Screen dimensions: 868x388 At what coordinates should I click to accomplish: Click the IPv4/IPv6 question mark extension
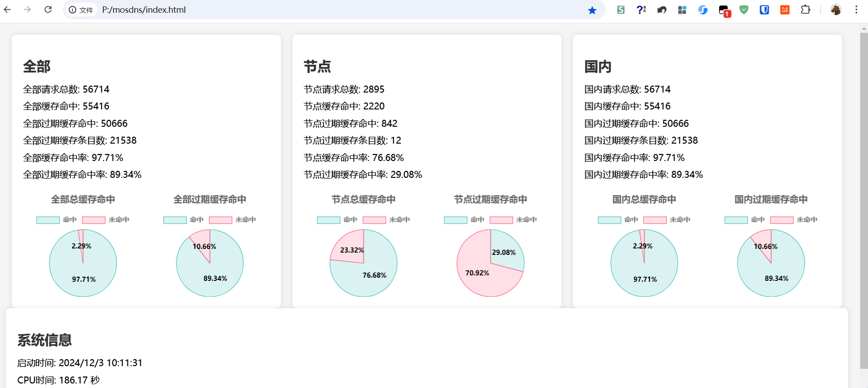(641, 10)
